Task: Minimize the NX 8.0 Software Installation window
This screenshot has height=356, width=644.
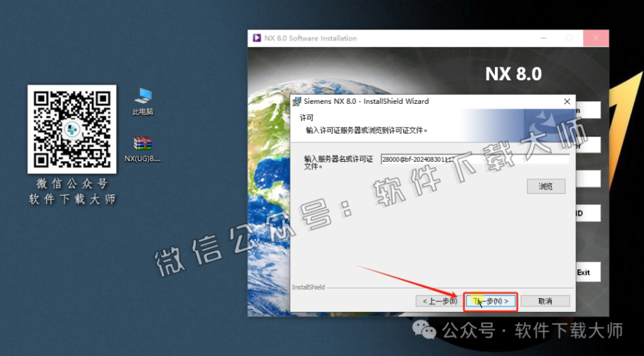Action: coord(544,38)
